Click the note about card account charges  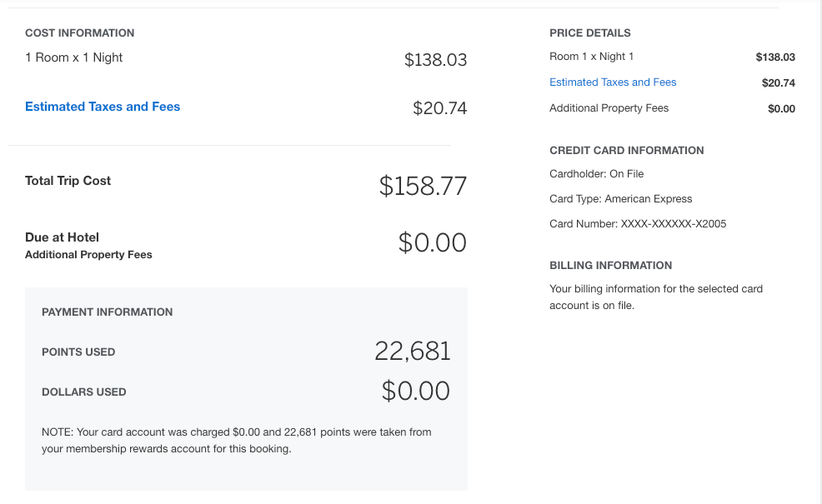tap(236, 440)
